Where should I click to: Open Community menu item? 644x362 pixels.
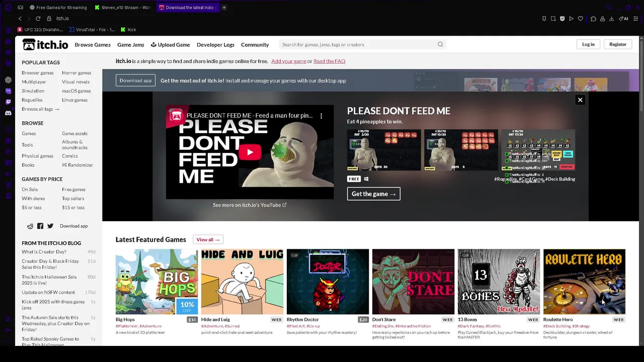[255, 45]
